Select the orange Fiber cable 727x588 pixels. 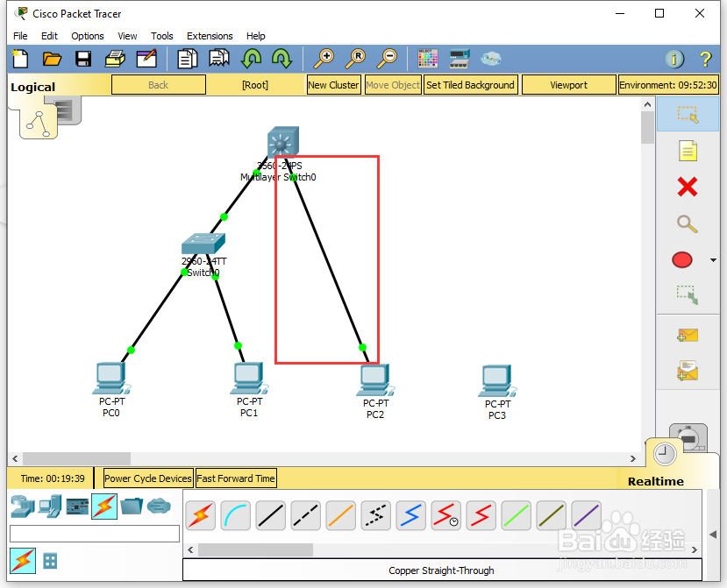pyautogui.click(x=341, y=515)
